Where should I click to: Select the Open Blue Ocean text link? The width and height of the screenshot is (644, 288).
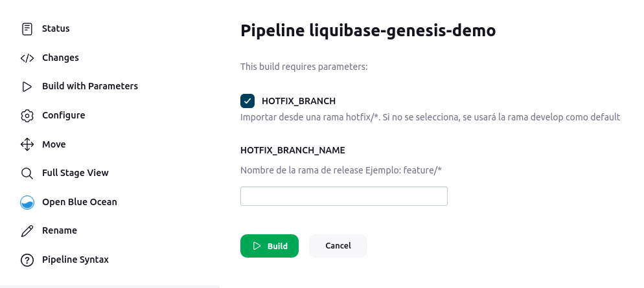click(80, 202)
